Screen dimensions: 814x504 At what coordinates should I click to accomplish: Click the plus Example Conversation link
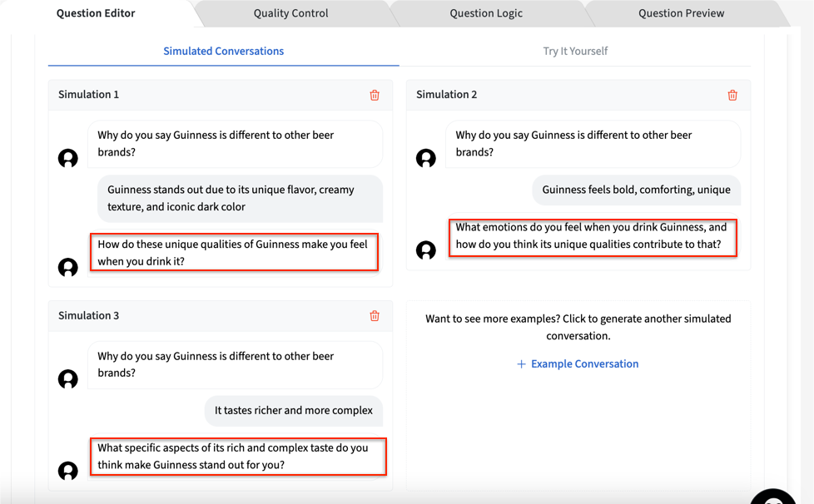click(578, 364)
